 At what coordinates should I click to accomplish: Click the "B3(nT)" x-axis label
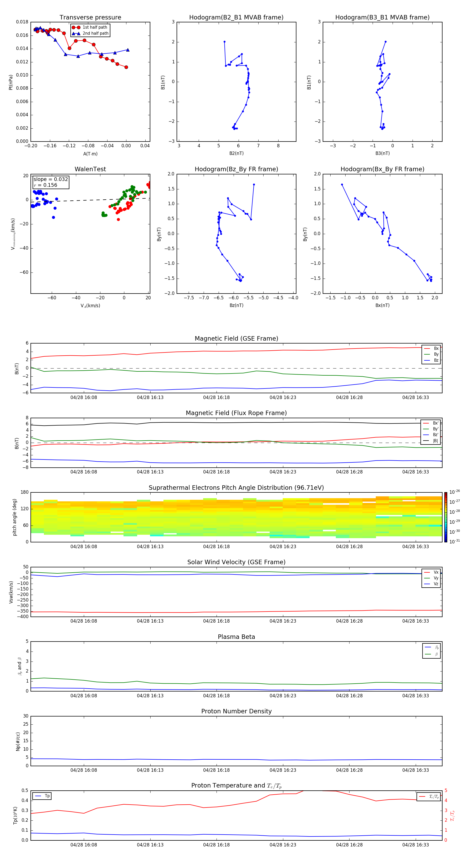[382, 153]
